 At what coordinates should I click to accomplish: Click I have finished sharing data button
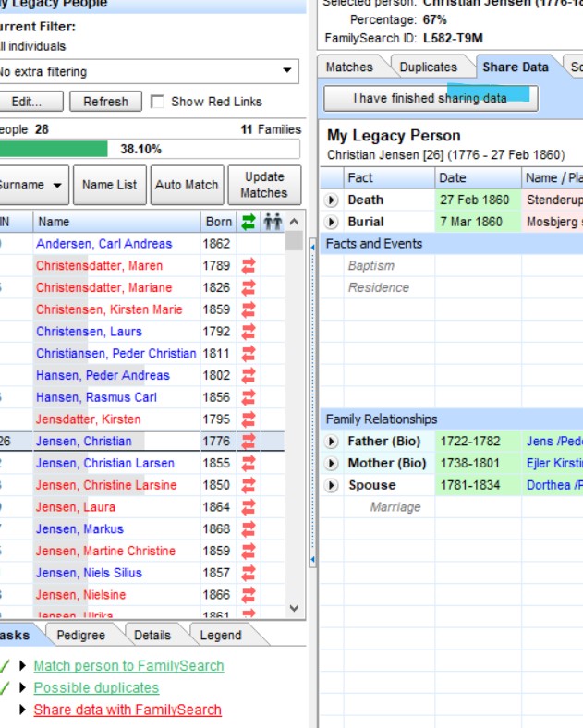click(x=431, y=99)
